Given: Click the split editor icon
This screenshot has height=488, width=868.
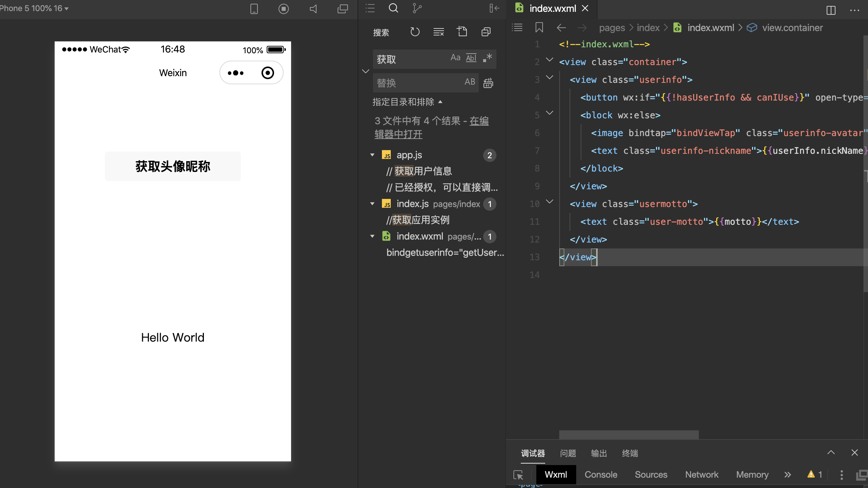Looking at the screenshot, I should tap(831, 10).
